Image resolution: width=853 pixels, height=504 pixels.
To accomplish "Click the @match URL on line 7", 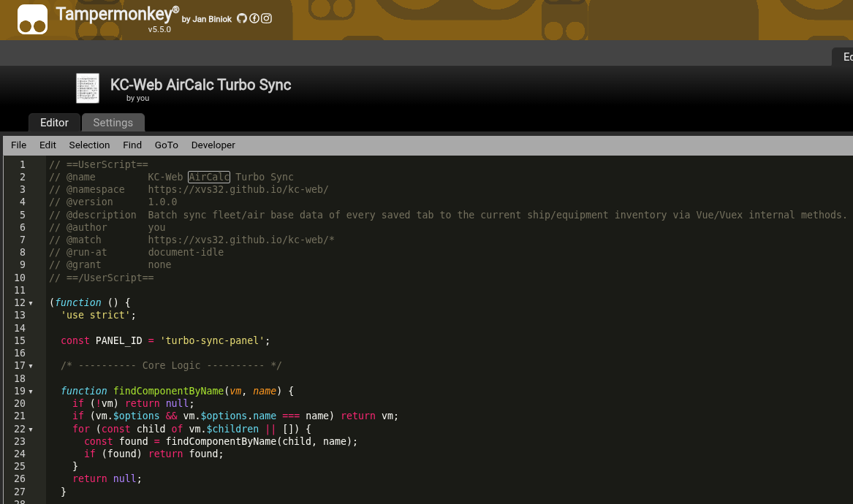I will click(241, 240).
